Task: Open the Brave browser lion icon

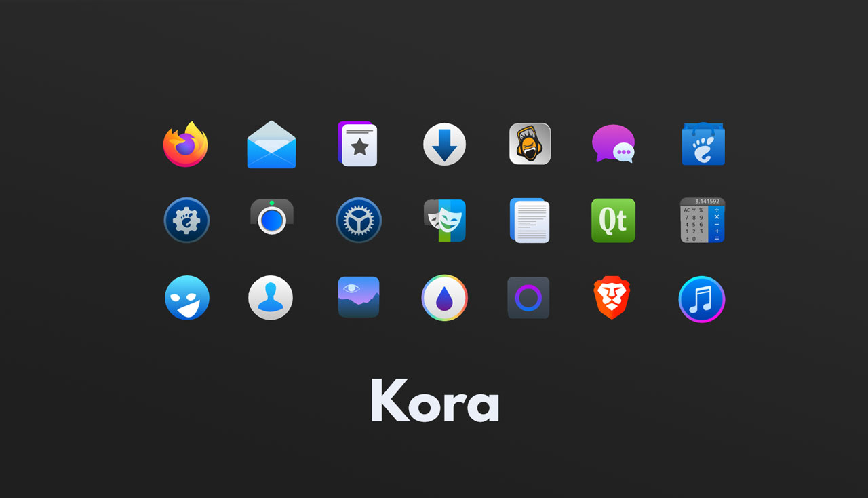Action: [613, 297]
